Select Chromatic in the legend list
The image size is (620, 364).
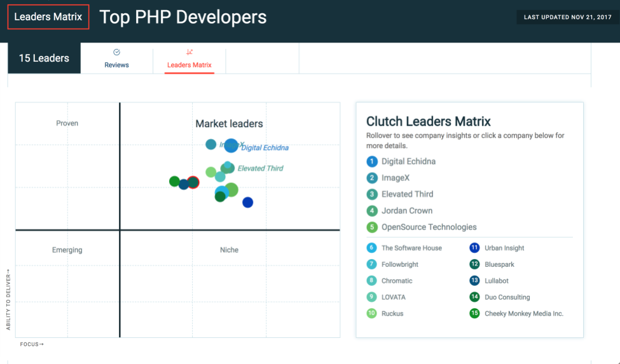click(397, 281)
